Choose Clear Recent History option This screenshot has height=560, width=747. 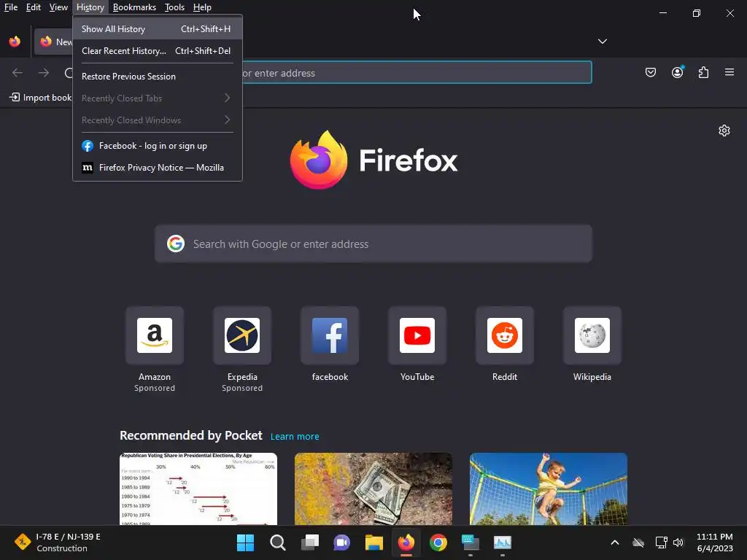pos(158,51)
